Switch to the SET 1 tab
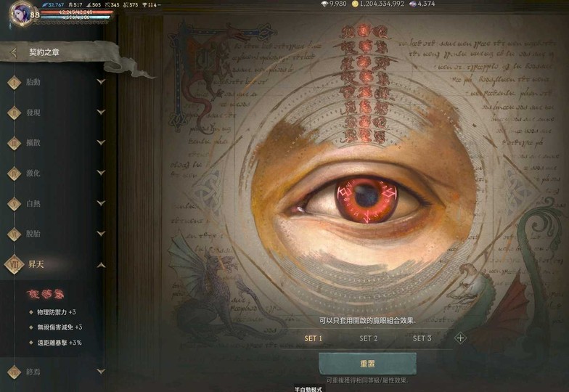This screenshot has width=569, height=392. [x=314, y=338]
